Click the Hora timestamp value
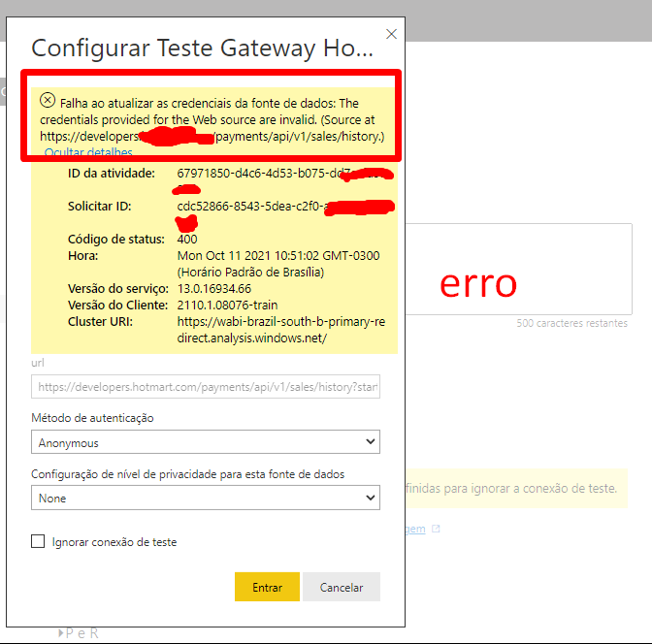 [278, 264]
